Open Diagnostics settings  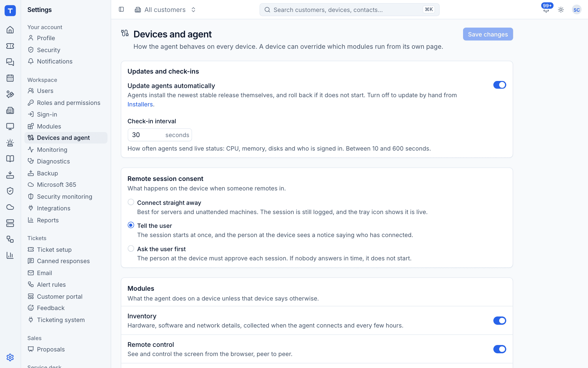(x=66, y=161)
